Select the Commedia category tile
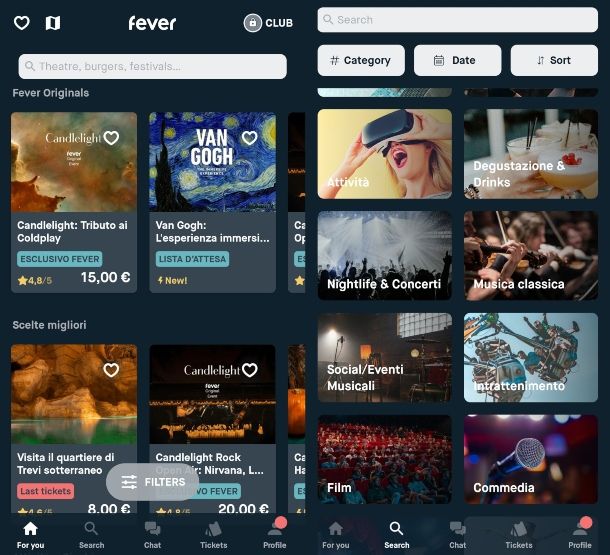Viewport: 610px width, 555px height. (x=531, y=459)
